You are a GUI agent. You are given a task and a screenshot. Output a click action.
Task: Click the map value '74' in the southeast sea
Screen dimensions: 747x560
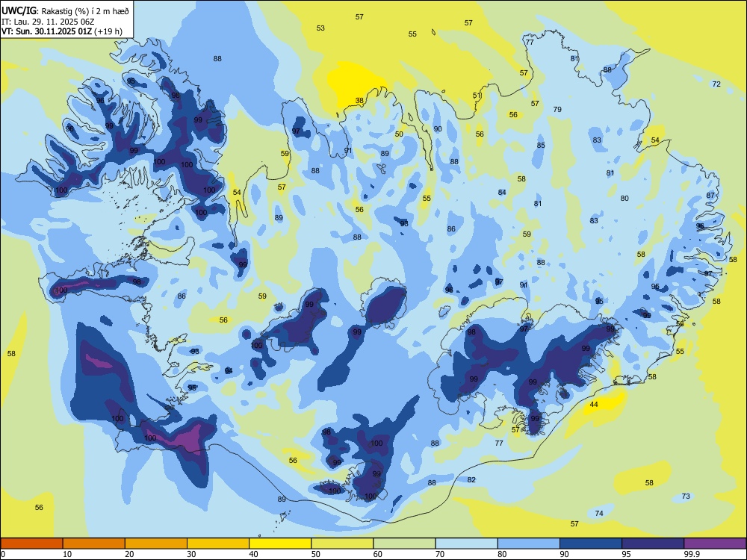(x=599, y=513)
